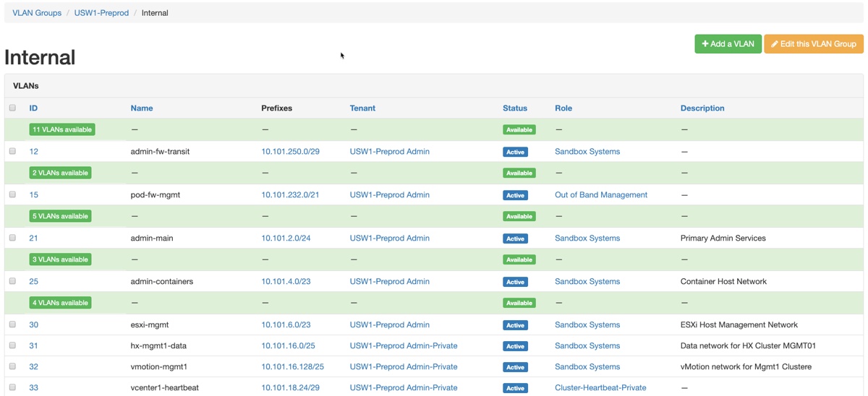Open VLAN Groups breadcrumb link
The image size is (868, 396).
tap(37, 13)
